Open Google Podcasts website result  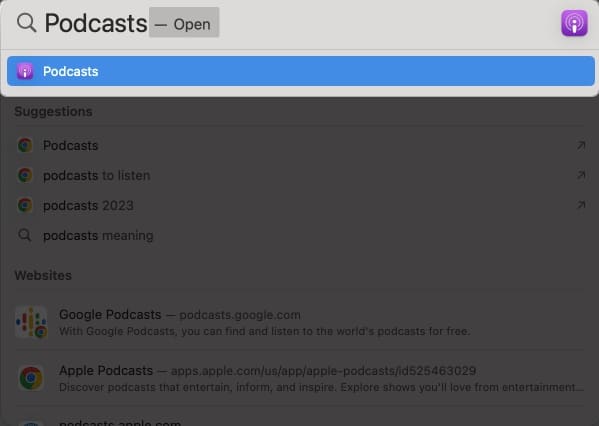[300, 322]
